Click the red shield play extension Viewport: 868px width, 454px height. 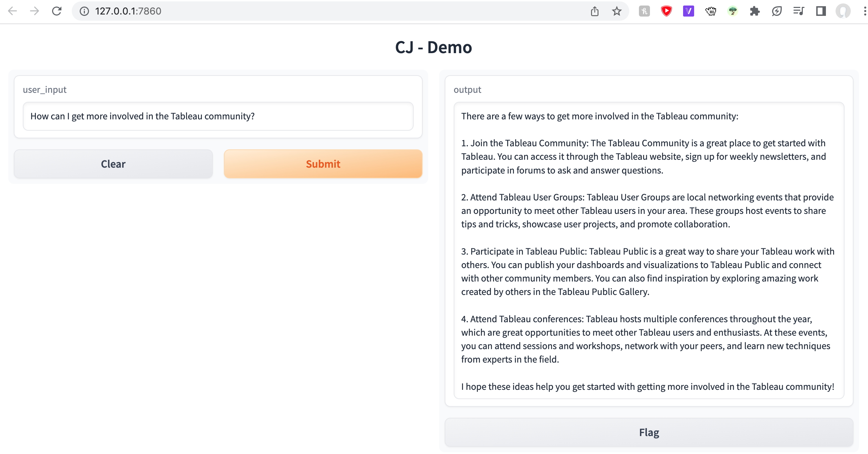pos(666,11)
